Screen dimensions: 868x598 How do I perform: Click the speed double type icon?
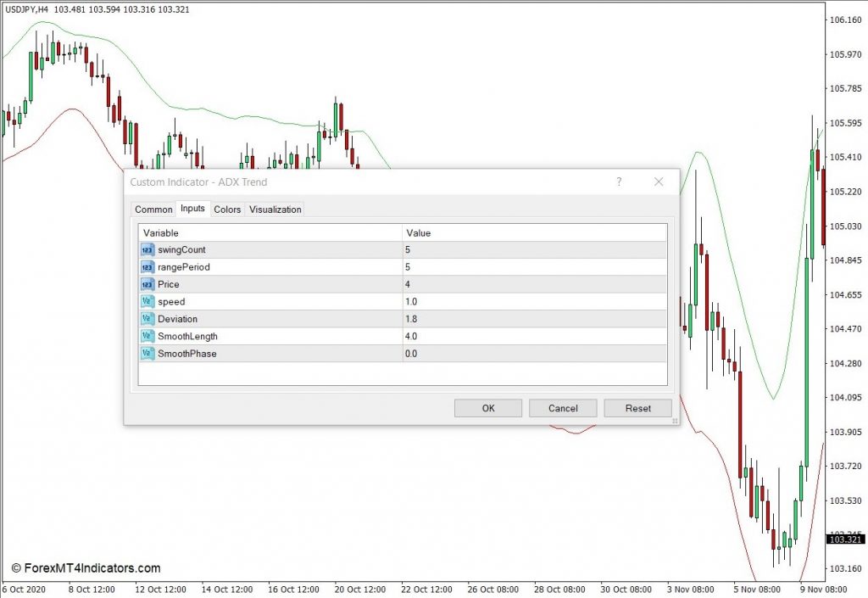click(x=147, y=301)
